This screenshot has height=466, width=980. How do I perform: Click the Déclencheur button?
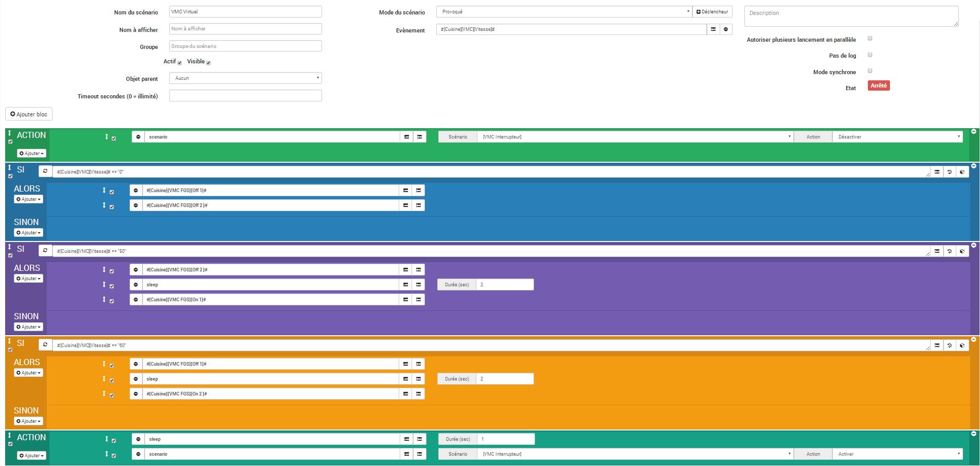click(712, 12)
